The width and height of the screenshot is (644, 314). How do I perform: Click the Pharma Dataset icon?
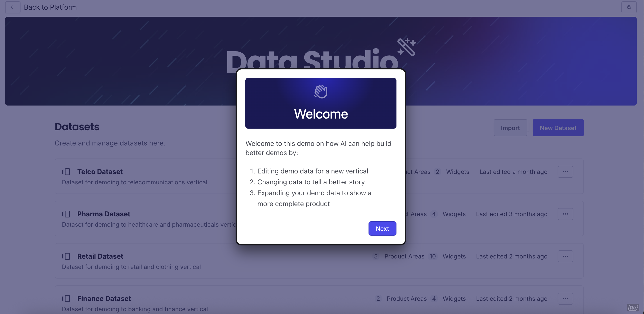coord(66,214)
